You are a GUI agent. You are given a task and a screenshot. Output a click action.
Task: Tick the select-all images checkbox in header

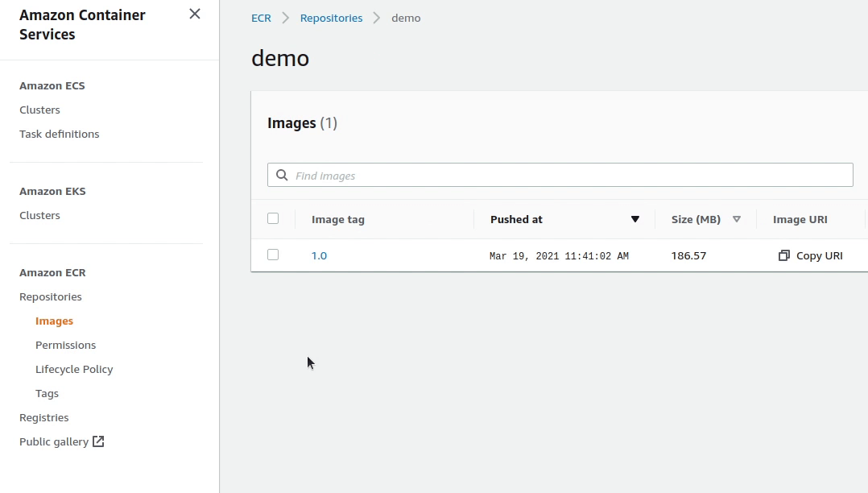(273, 218)
